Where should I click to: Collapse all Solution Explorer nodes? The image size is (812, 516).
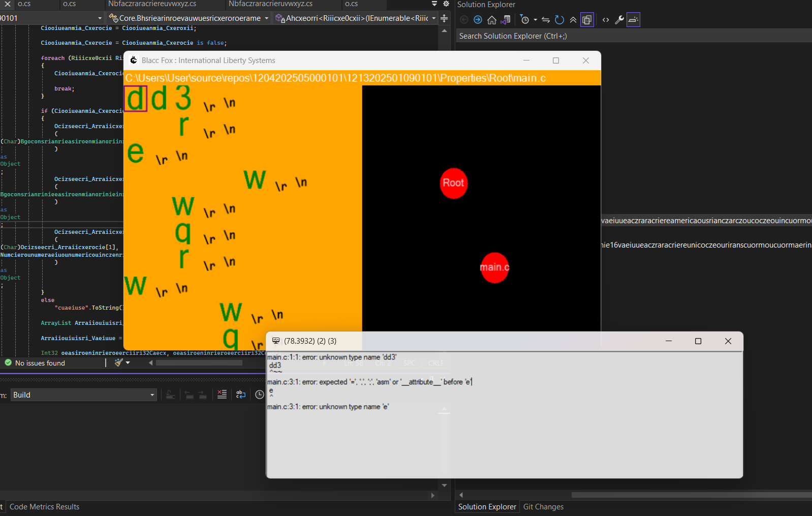tap(573, 20)
